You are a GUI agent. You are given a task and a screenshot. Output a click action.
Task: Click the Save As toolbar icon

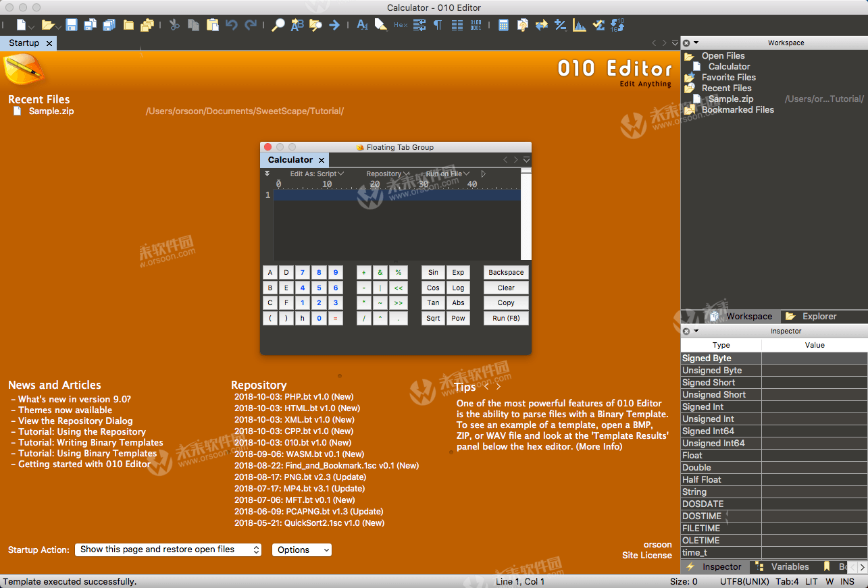click(90, 25)
